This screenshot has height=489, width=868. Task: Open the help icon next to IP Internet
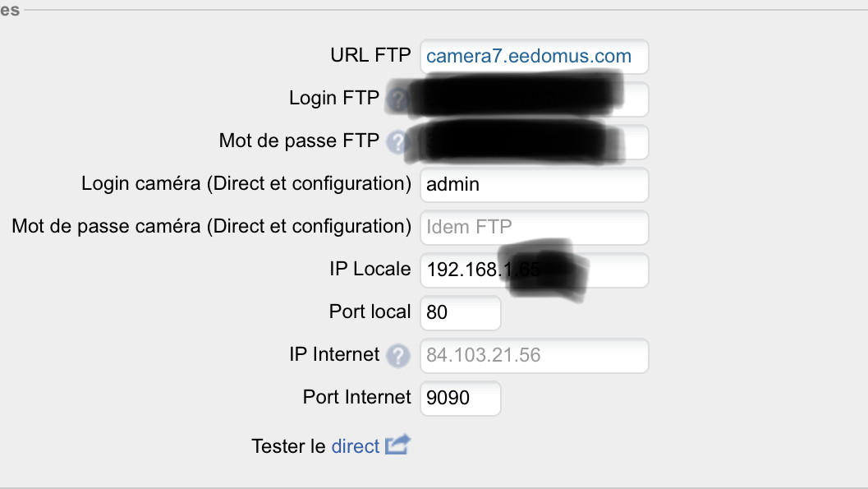[x=397, y=356]
